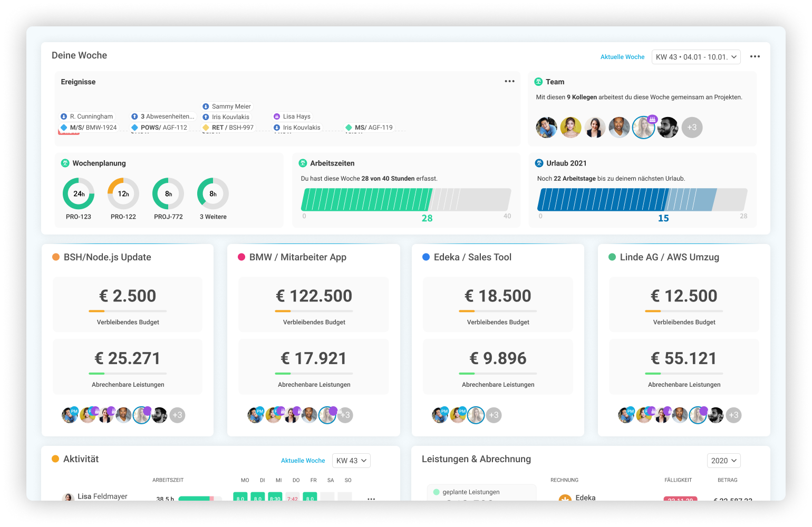Open the BMW / Mitarbeiter App project card
812x527 pixels.
coord(297,257)
